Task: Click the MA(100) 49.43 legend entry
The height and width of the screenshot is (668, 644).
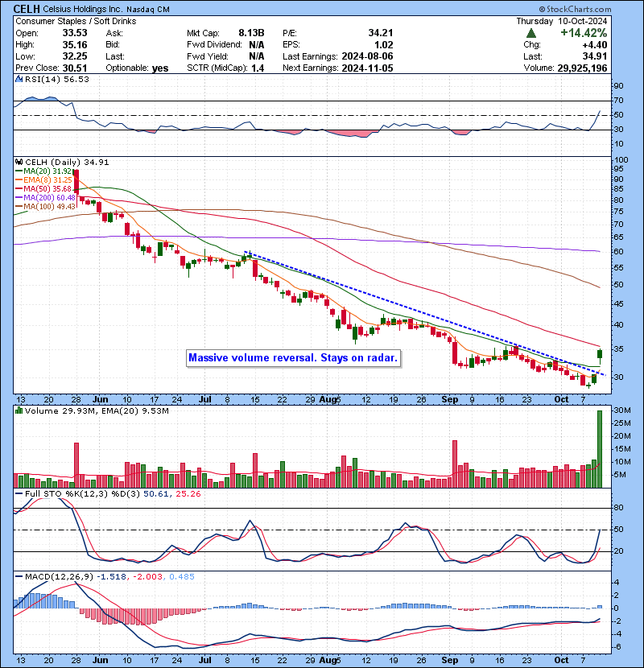Action: tap(46, 207)
